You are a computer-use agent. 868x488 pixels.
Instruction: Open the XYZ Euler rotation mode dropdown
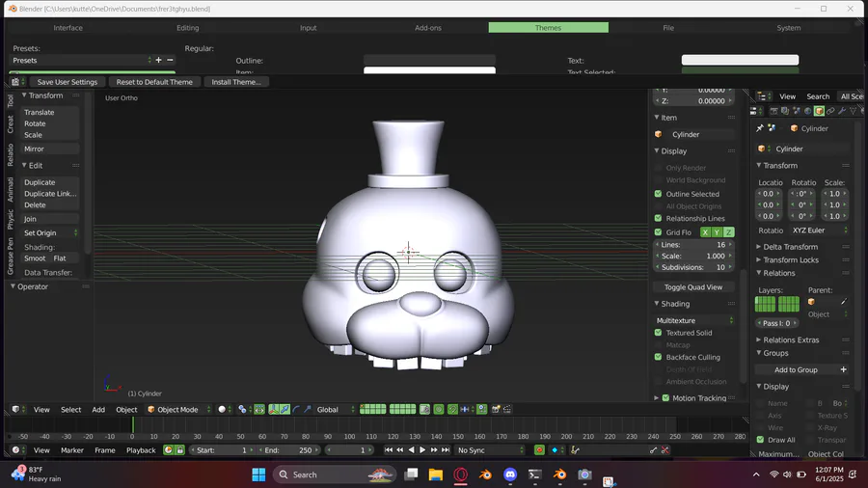click(x=819, y=230)
